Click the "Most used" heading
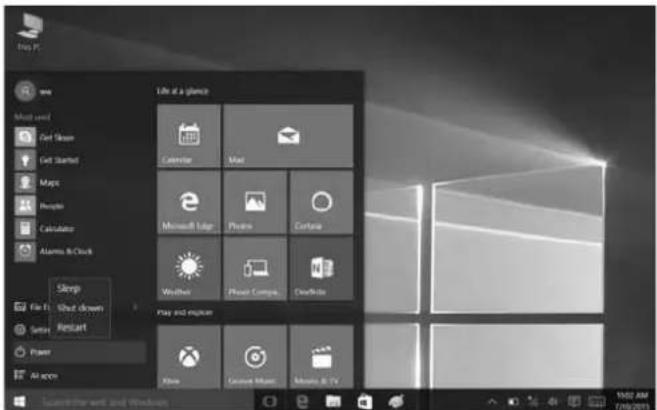 coord(32,117)
